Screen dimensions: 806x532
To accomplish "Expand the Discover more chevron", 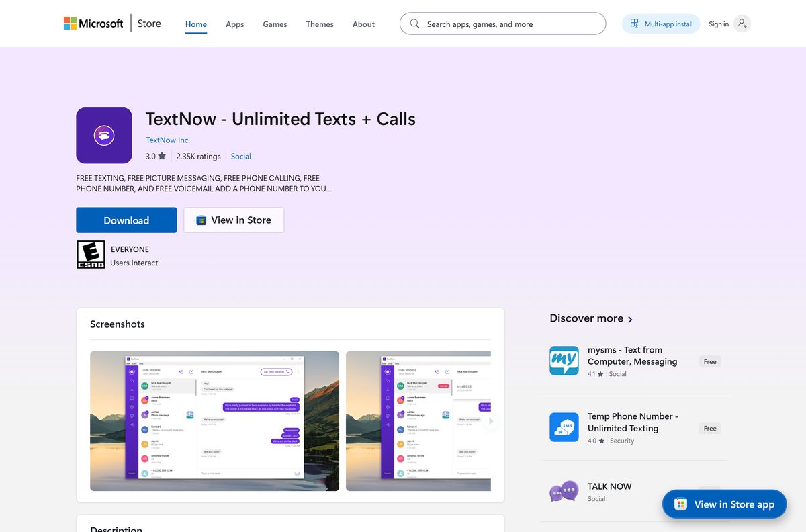I will point(630,320).
